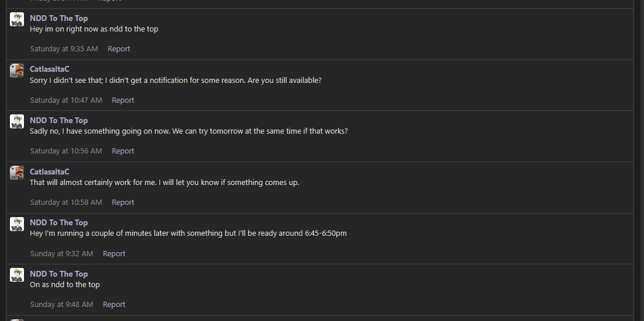Open CatlasaltaC username on the Saturday 10:47 AM post

(50, 69)
